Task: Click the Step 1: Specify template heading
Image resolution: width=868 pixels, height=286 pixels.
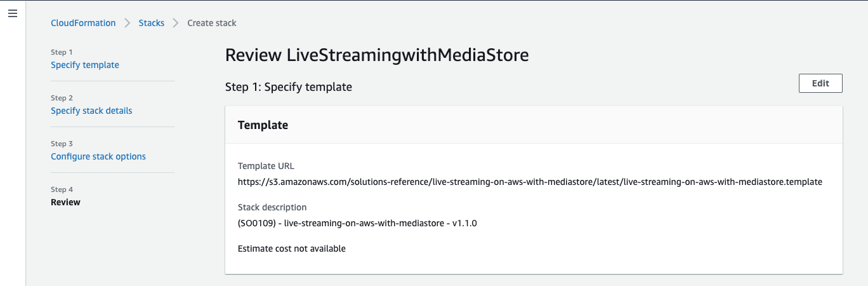Action: [289, 86]
